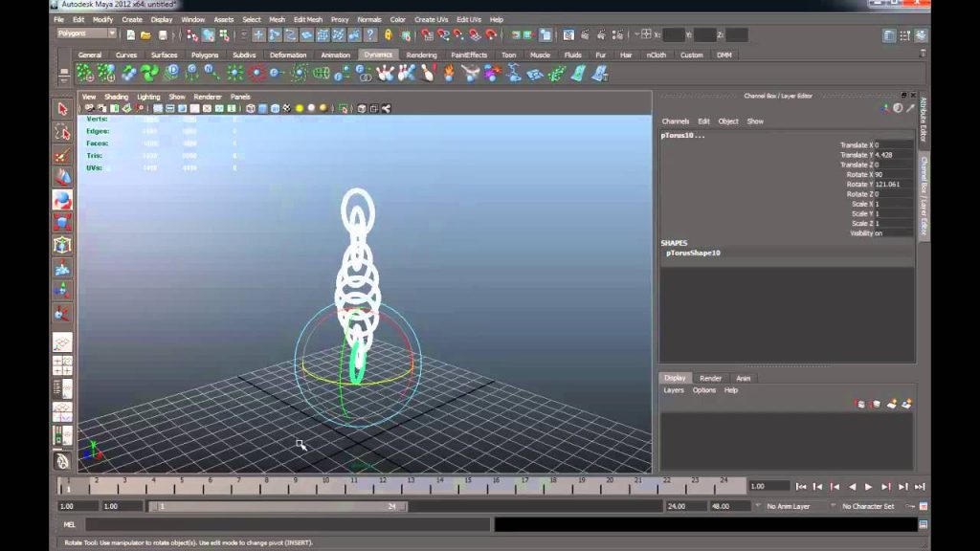Click frame 12 on the time slider
The image size is (980, 551).
pos(382,485)
